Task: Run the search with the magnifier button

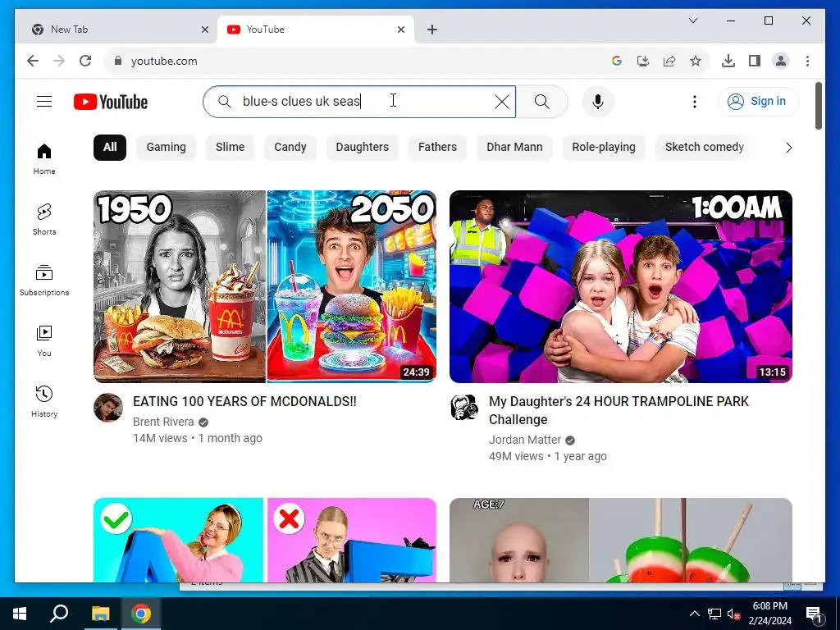Action: 541,101
